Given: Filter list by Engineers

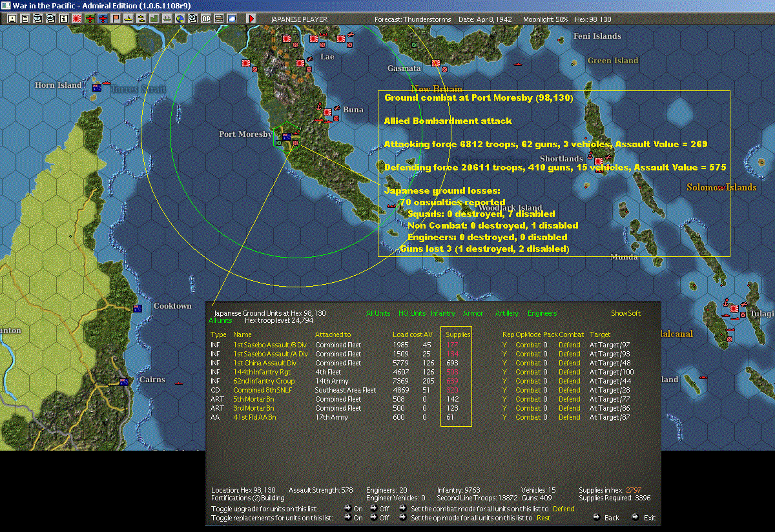Looking at the screenshot, I should (542, 313).
